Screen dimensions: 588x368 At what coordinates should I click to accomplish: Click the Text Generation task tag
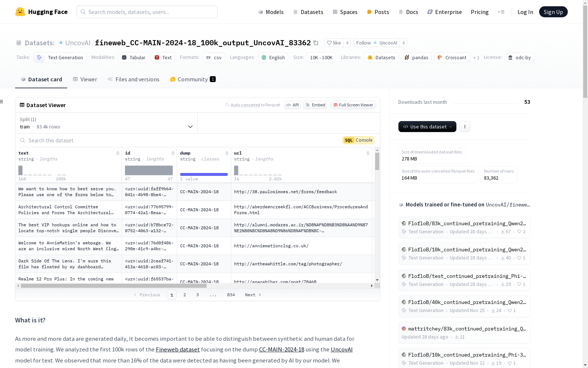point(60,57)
